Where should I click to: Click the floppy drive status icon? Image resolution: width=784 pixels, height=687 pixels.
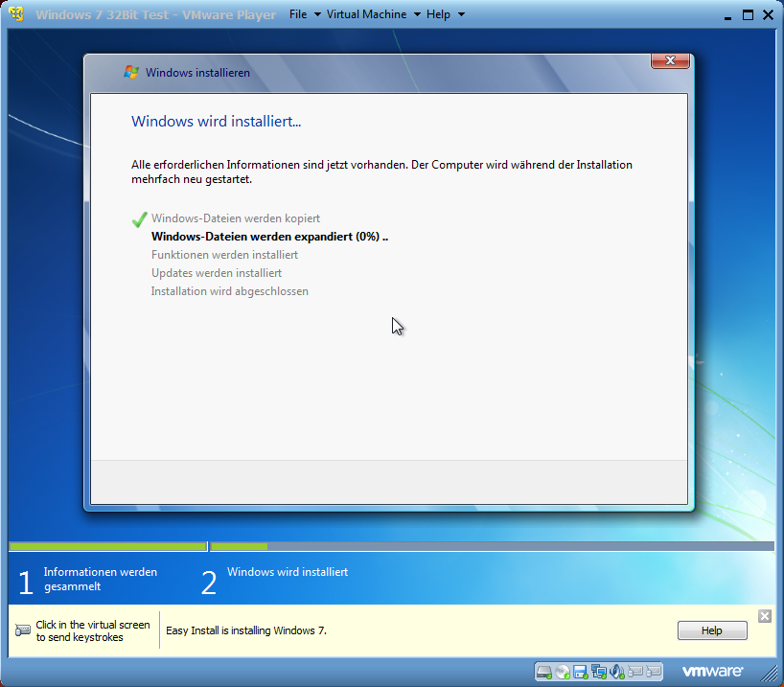pyautogui.click(x=581, y=672)
